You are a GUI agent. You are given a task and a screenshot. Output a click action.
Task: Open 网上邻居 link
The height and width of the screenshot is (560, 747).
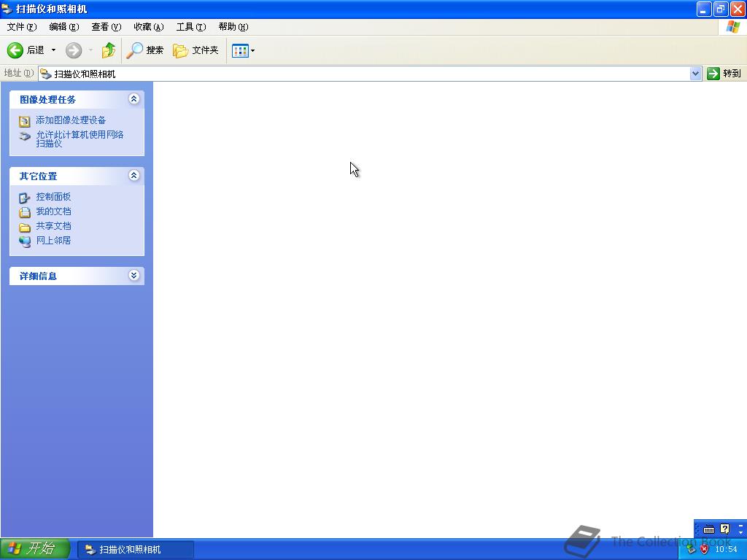click(x=53, y=241)
